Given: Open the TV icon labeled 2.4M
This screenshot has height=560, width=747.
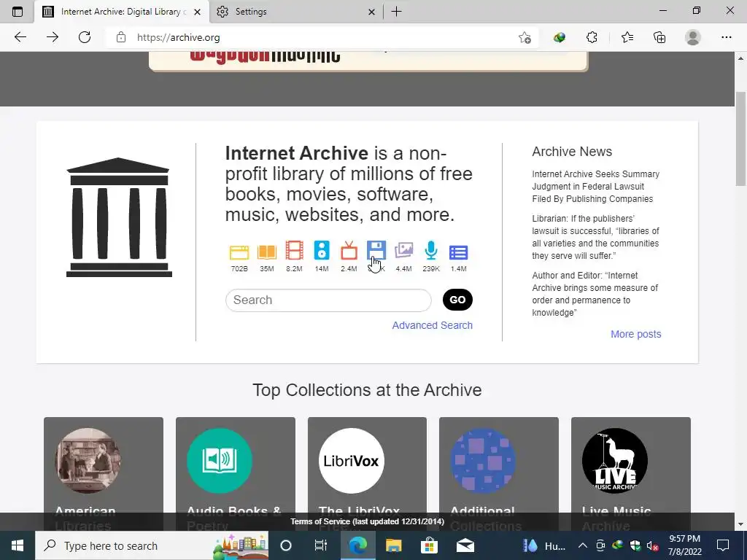Looking at the screenshot, I should point(349,251).
